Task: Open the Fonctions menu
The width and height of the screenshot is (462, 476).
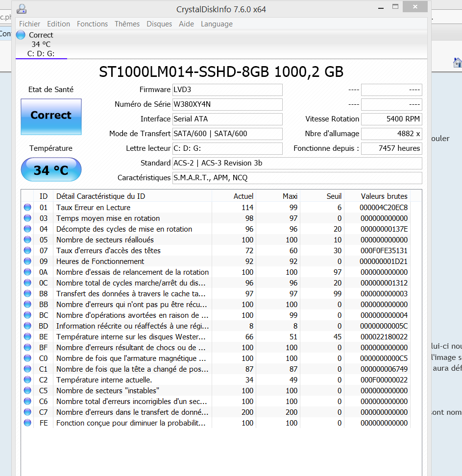Action: pos(92,24)
